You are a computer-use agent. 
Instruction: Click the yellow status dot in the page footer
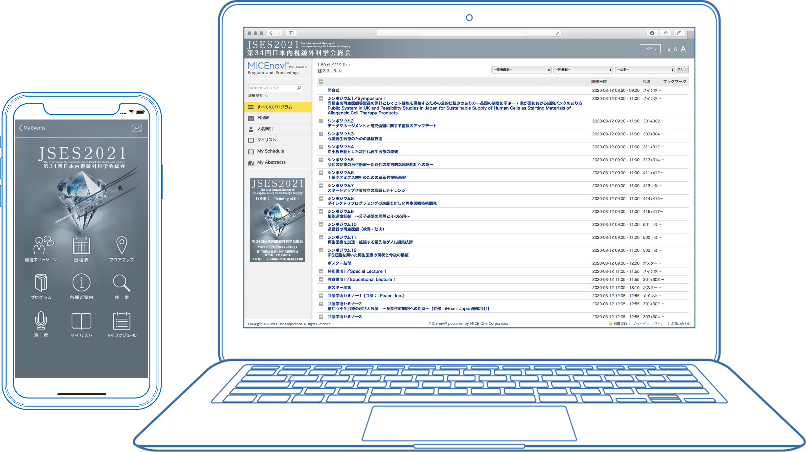(x=611, y=324)
